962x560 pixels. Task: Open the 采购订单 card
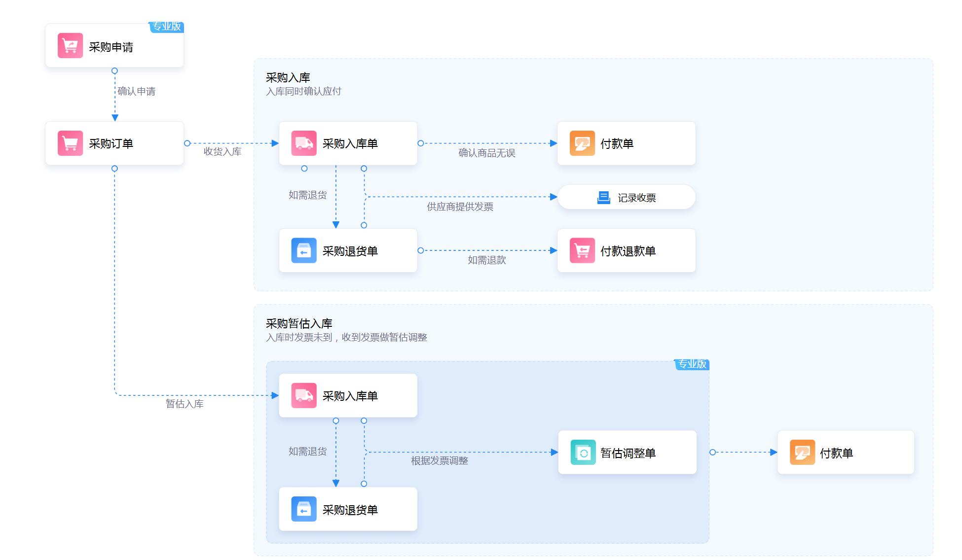114,143
